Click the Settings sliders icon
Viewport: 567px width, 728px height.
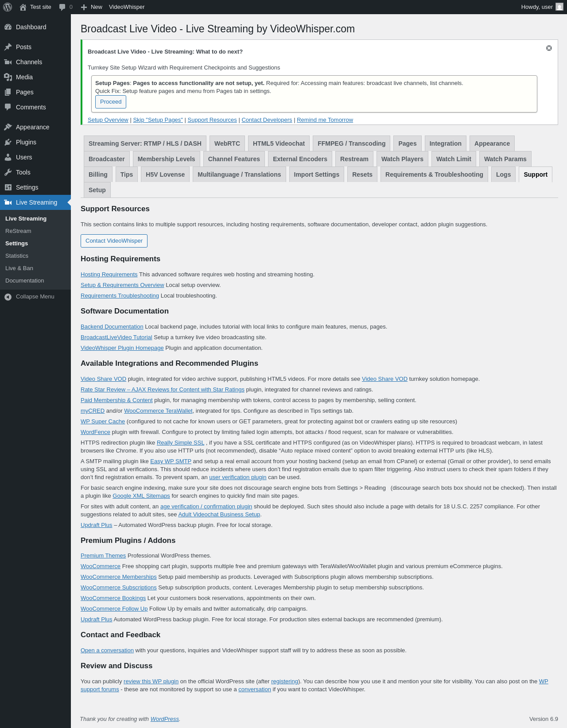[8, 187]
